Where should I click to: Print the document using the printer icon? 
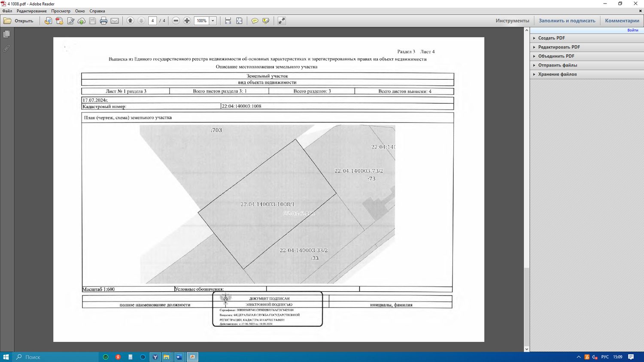[x=103, y=21]
